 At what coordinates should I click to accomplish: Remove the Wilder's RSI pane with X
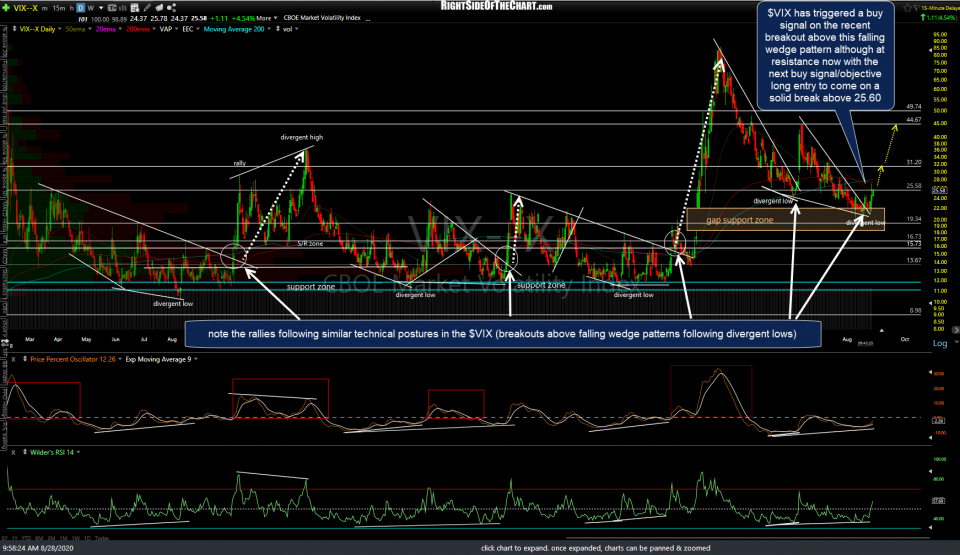[x=13, y=452]
